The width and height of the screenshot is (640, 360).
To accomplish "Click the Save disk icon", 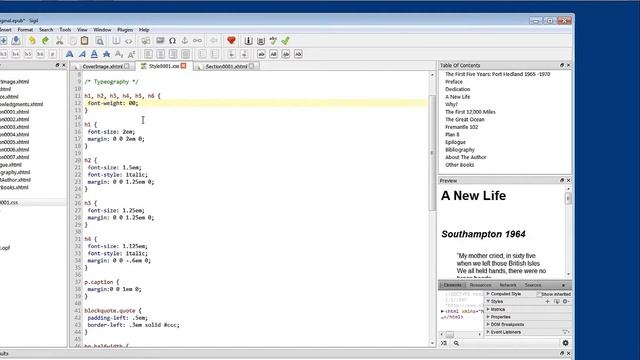I will pyautogui.click(x=16, y=40).
